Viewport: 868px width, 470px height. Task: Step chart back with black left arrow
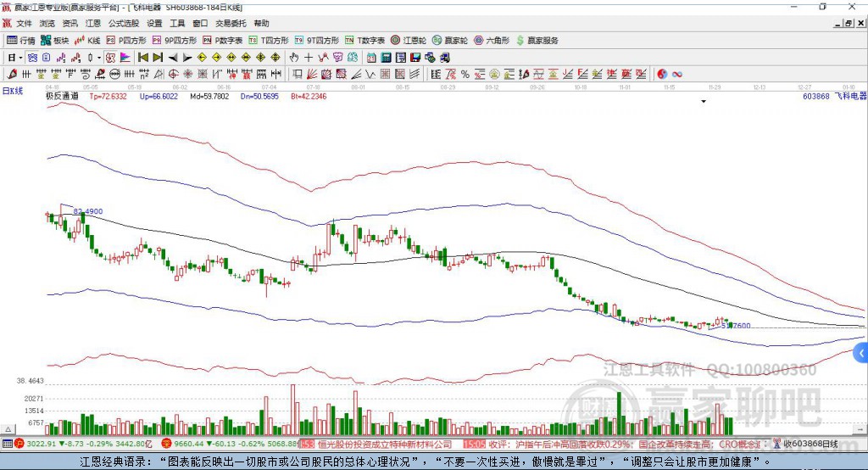(173, 58)
